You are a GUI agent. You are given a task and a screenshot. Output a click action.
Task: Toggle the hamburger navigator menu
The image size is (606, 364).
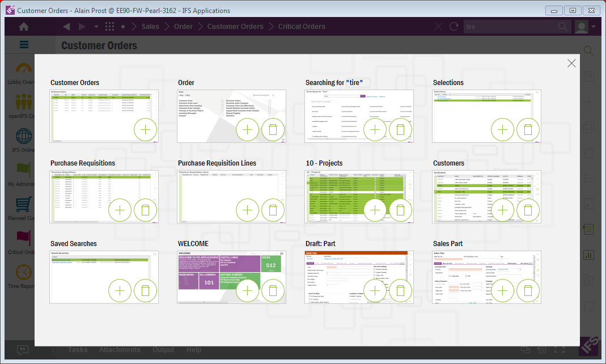point(24,45)
